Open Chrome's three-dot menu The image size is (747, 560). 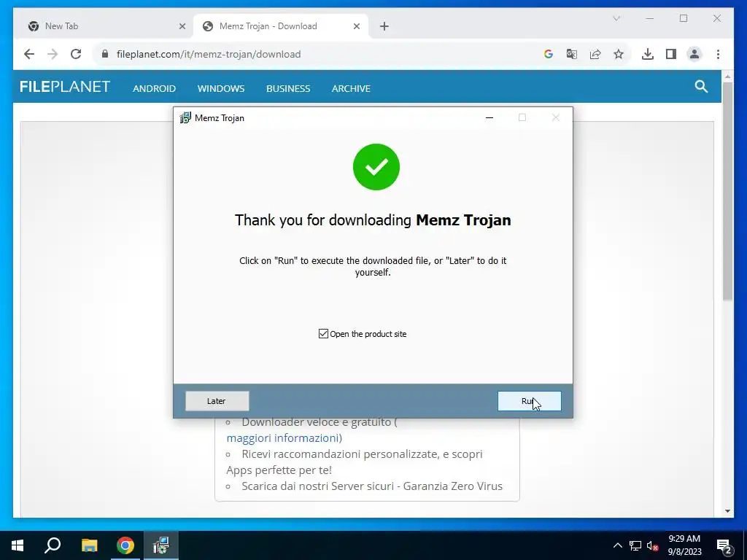pyautogui.click(x=718, y=54)
